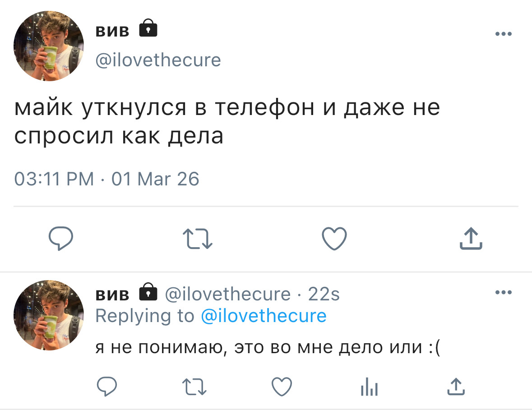Tap the 03:11 PM · 01 Mar 26 timestamp

point(106,179)
